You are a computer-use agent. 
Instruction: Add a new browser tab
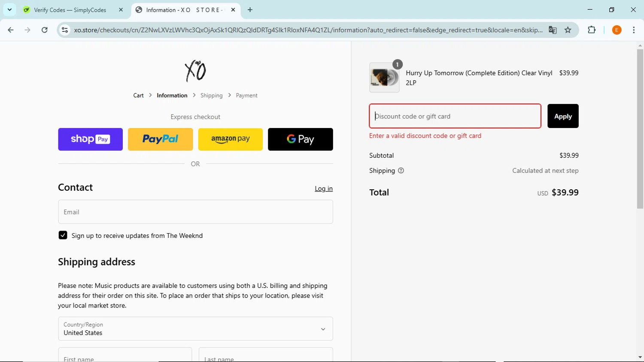coord(250,9)
